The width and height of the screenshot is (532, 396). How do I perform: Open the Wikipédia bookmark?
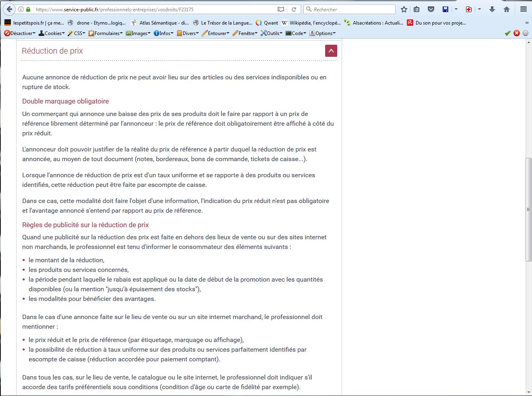pos(311,23)
